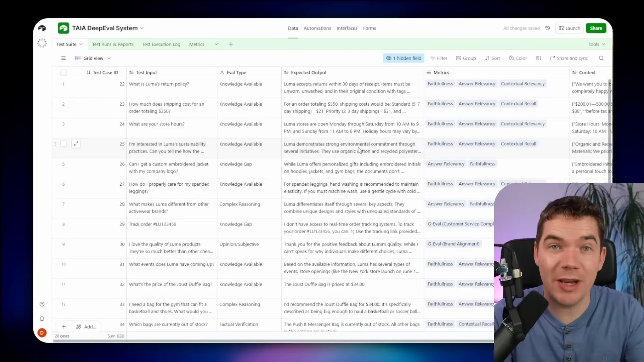Open the Test Suite table dropdown arrow
The height and width of the screenshot is (362, 644).
81,44
